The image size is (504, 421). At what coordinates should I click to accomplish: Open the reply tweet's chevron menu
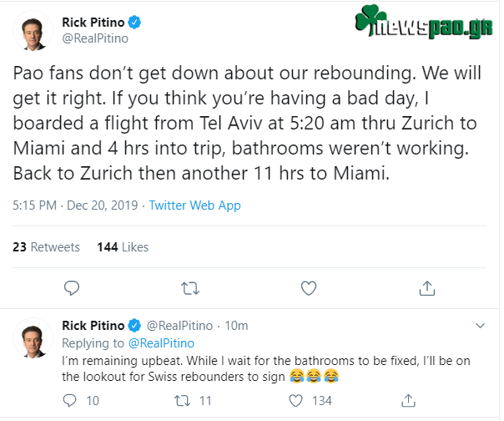[x=480, y=325]
